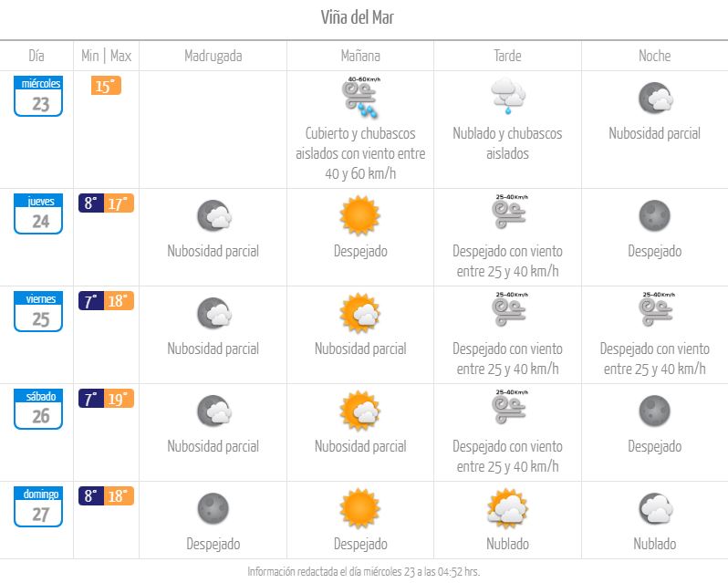Click Sunday afternoon cloudy sun icon
728x583 pixels.
click(x=508, y=508)
